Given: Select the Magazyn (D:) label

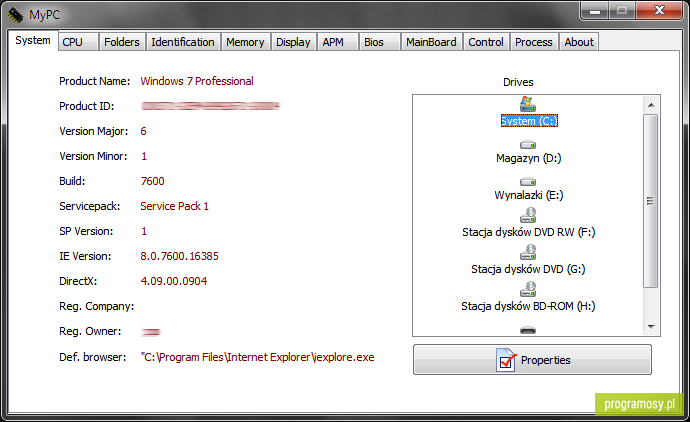Looking at the screenshot, I should (x=529, y=158).
